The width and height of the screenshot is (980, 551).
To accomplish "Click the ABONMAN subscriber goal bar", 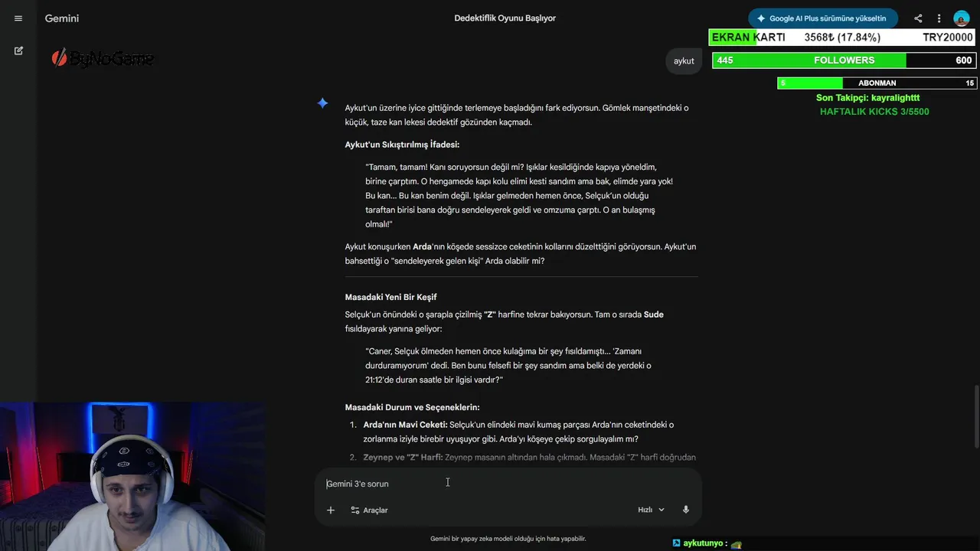I will pyautogui.click(x=877, y=83).
